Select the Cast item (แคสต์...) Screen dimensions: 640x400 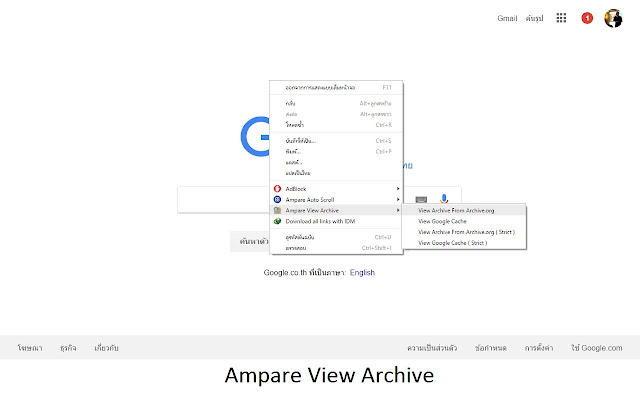(336, 162)
